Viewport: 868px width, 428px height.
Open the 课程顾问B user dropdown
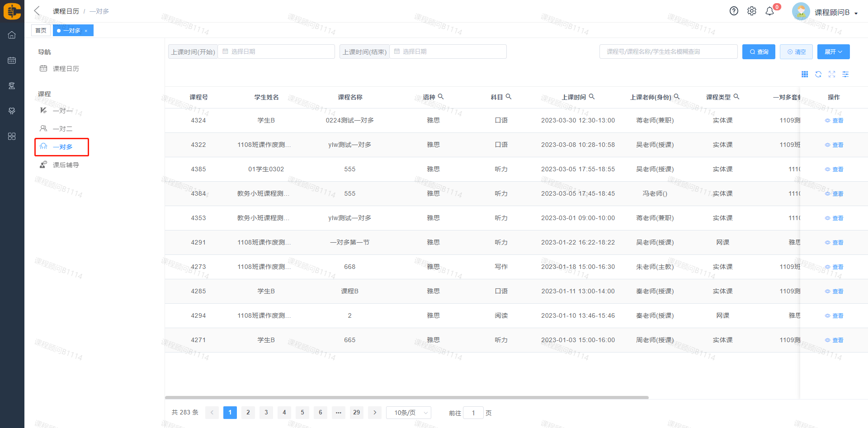(835, 13)
